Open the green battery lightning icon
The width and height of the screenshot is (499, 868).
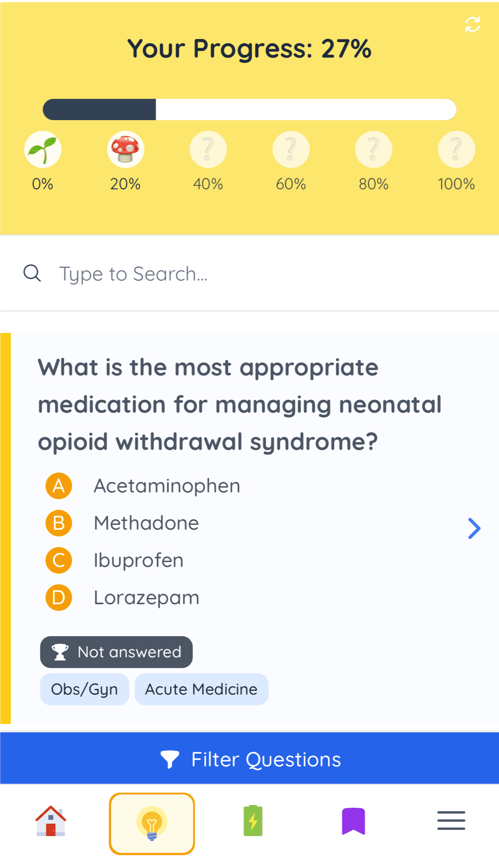point(253,821)
